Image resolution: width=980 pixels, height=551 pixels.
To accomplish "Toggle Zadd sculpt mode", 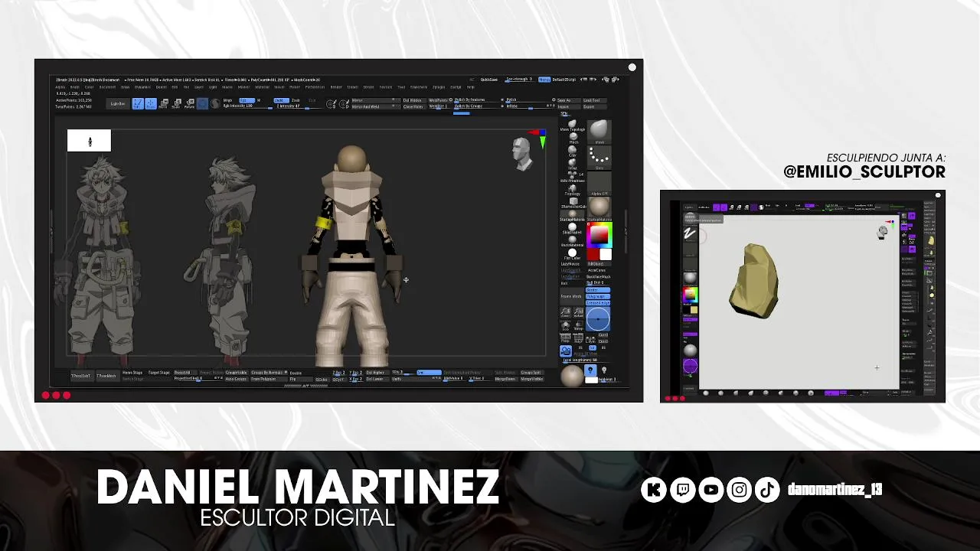I will point(282,100).
